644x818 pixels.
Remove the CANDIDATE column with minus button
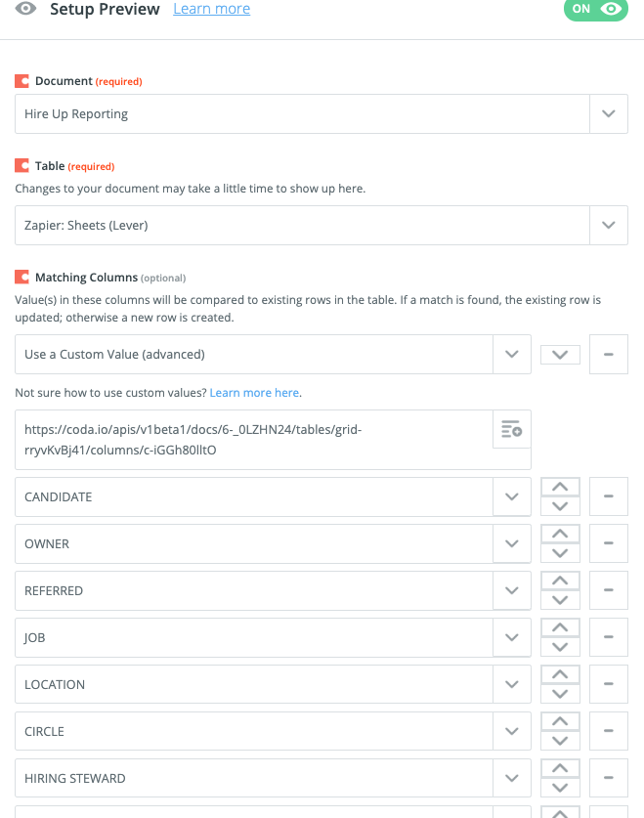click(608, 496)
